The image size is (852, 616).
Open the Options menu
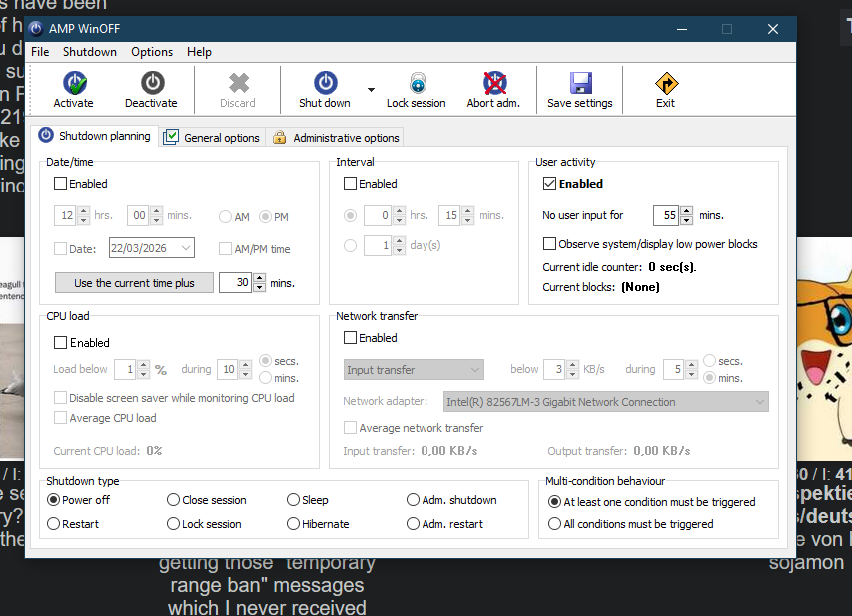pyautogui.click(x=152, y=52)
